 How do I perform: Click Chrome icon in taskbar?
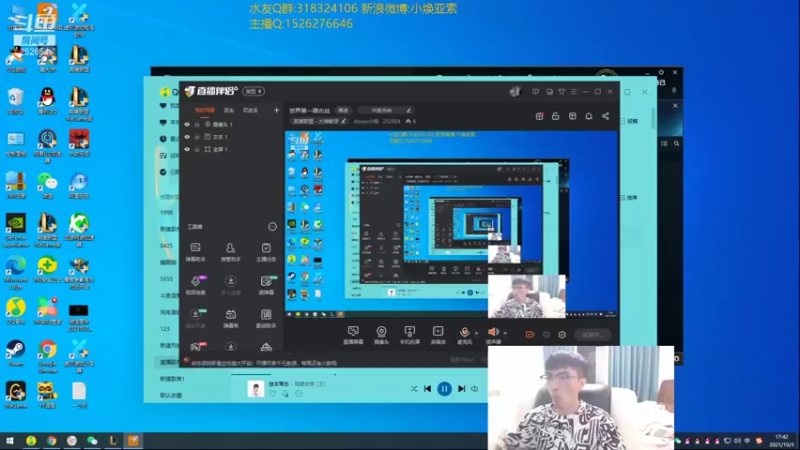pos(52,441)
